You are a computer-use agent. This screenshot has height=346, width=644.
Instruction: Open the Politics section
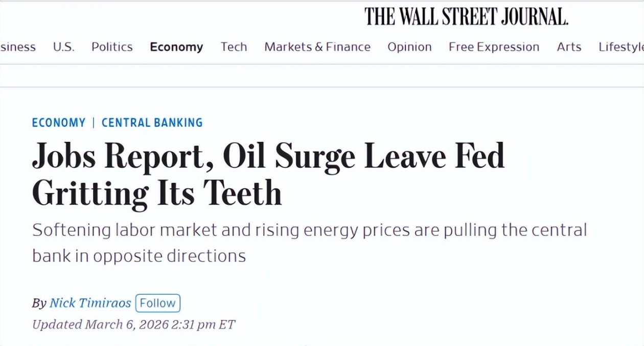[112, 47]
